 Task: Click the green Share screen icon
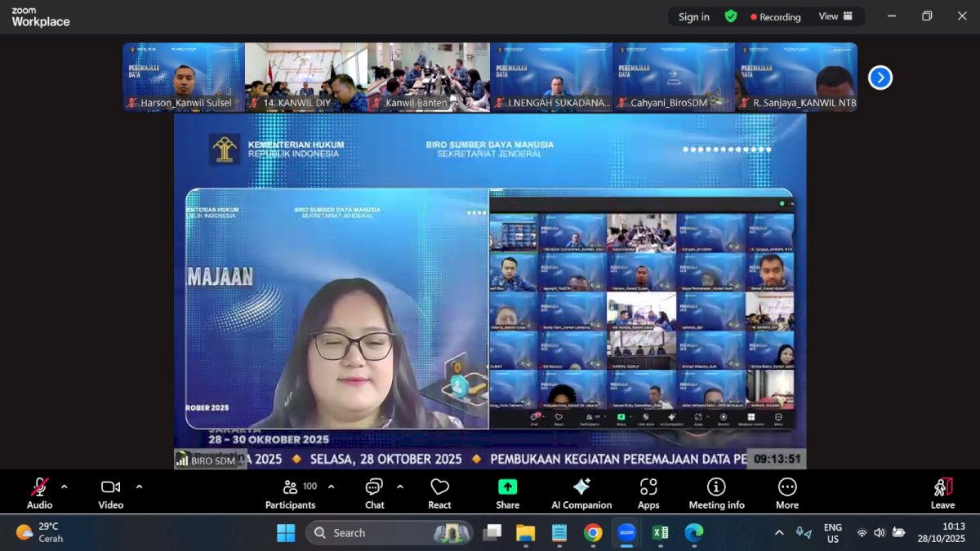(x=507, y=486)
